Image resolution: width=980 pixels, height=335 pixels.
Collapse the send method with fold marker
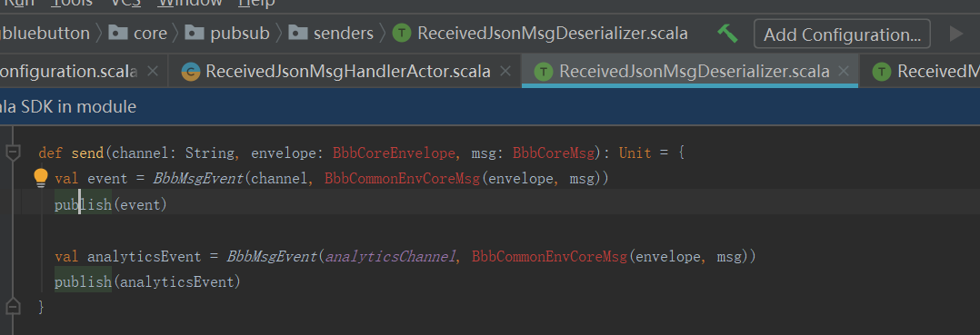tap(13, 153)
